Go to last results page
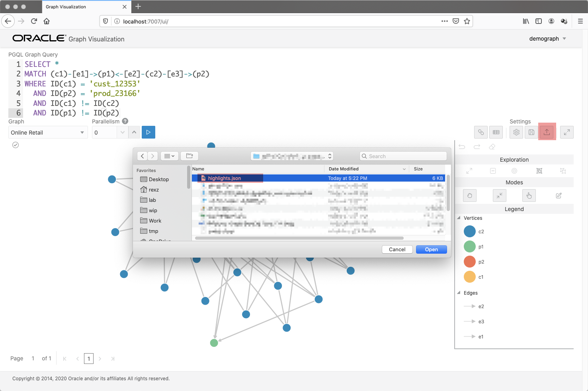 click(113, 359)
